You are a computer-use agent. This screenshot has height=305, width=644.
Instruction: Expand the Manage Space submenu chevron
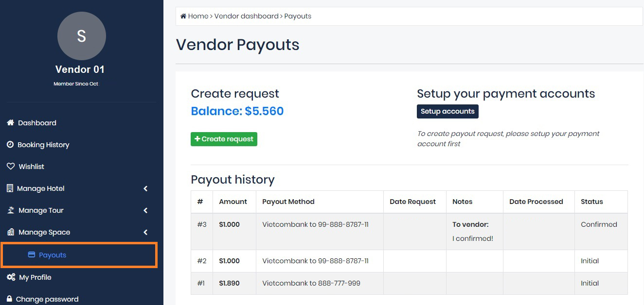(x=145, y=232)
